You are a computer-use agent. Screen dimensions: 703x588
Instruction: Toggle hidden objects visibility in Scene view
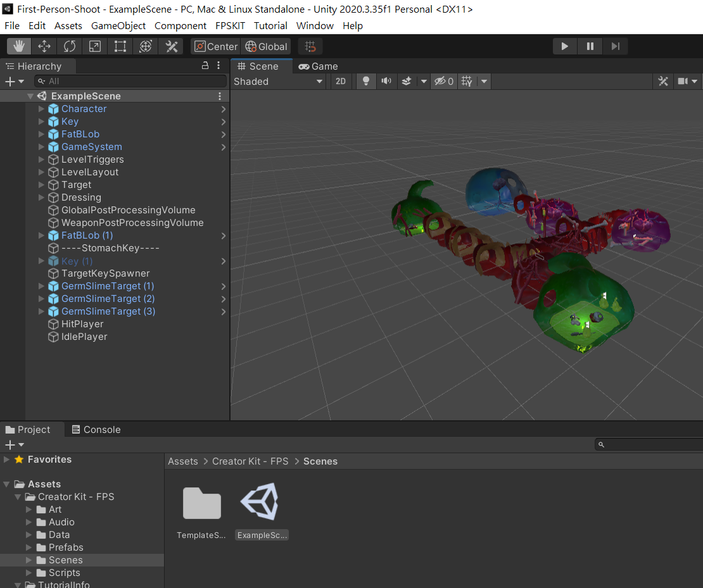pyautogui.click(x=444, y=81)
